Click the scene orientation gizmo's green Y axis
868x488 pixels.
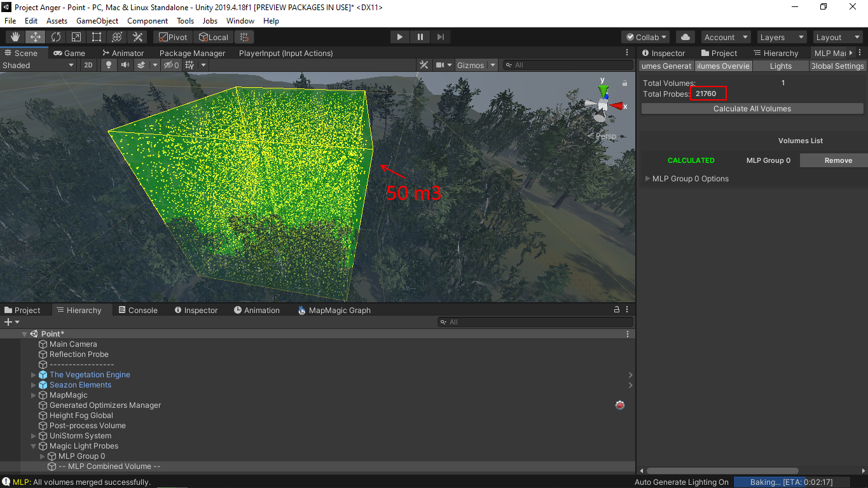[x=603, y=89]
